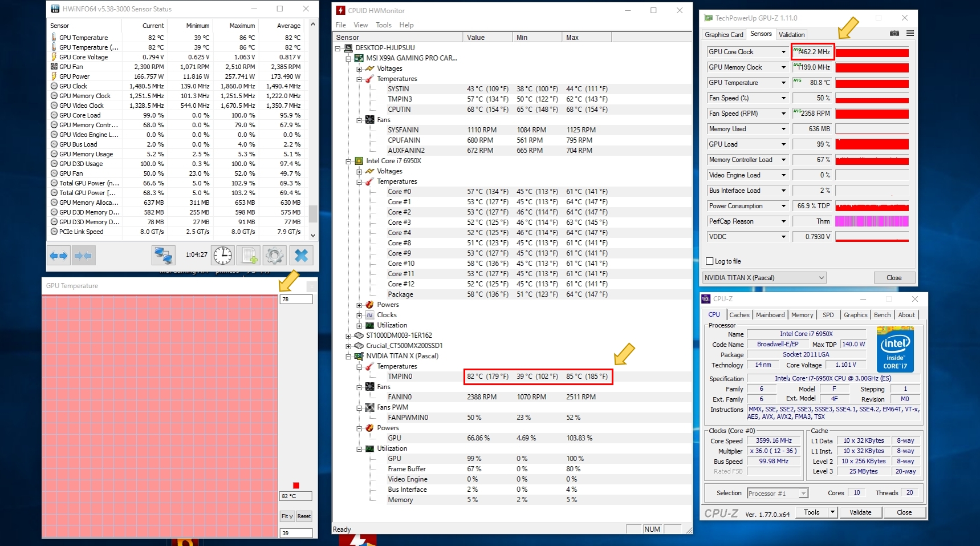Switch to GPU-Z Validation tab

[792, 35]
